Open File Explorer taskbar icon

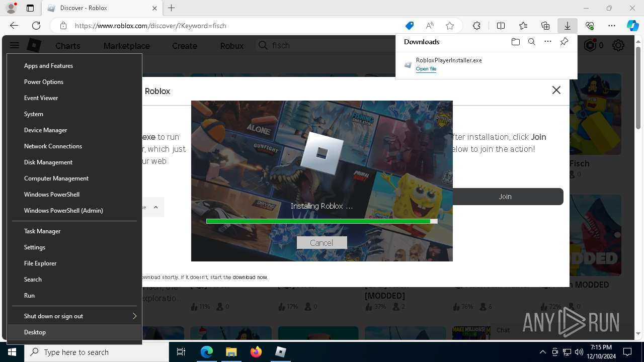pos(231,352)
